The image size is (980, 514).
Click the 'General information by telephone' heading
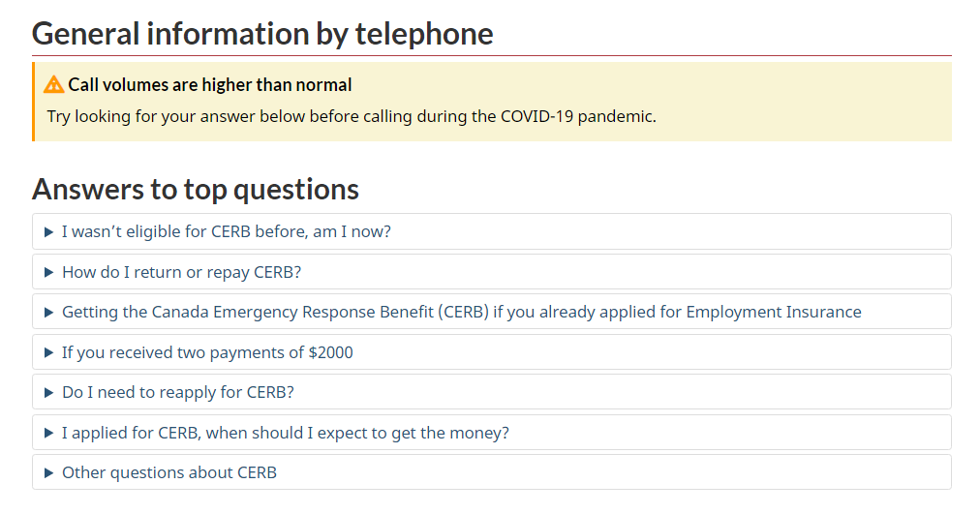coord(262,34)
